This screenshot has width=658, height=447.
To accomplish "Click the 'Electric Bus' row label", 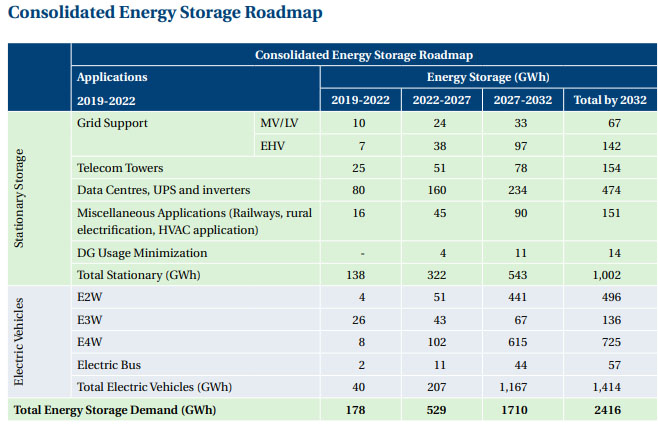I will (109, 365).
